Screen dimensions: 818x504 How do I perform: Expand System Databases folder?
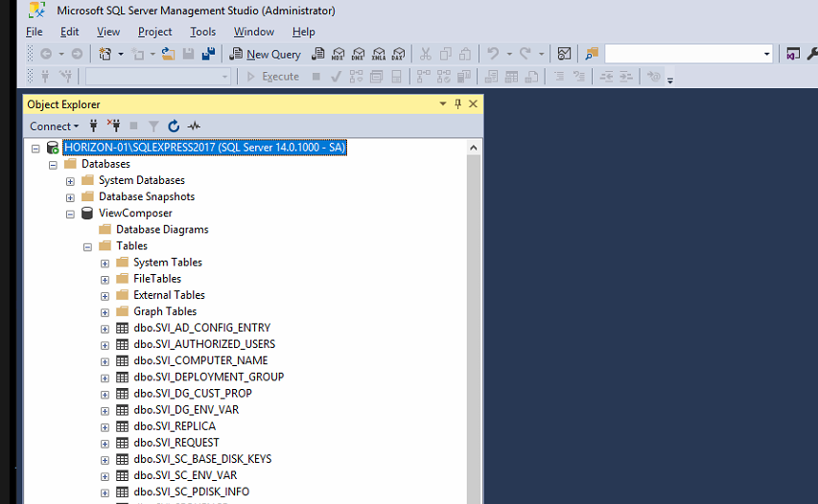pyautogui.click(x=70, y=181)
